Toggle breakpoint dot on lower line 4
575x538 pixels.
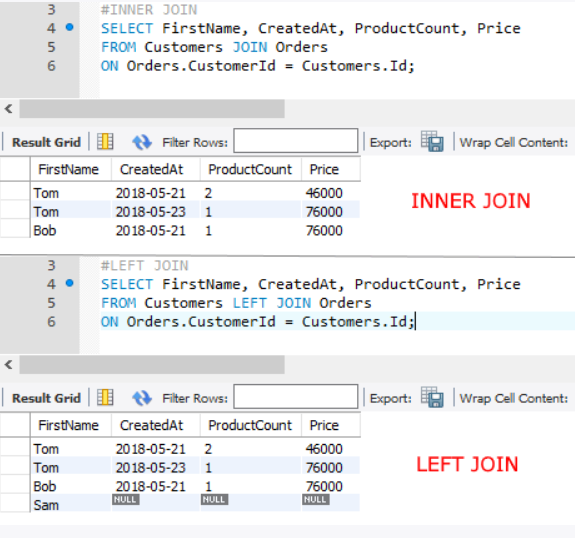[x=69, y=283]
